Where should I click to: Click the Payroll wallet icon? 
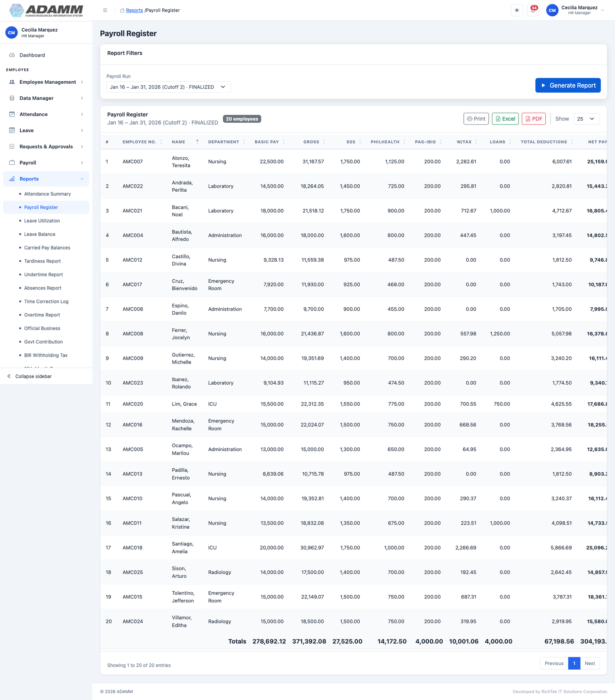pyautogui.click(x=12, y=163)
